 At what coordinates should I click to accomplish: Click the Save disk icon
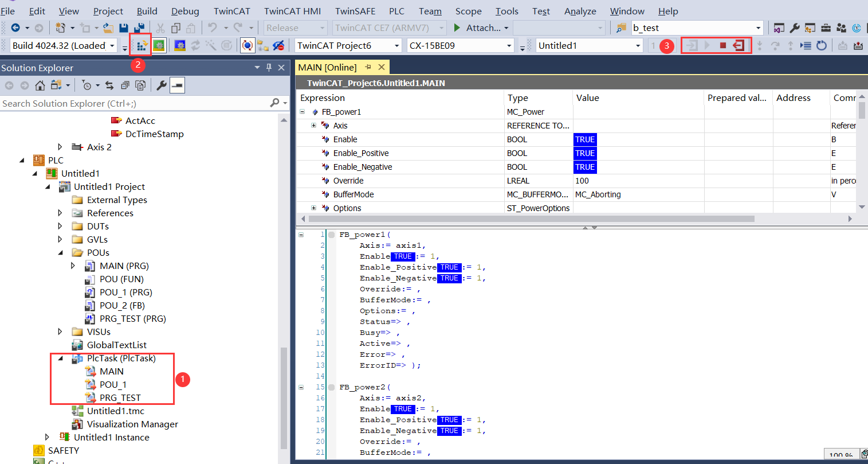point(124,28)
